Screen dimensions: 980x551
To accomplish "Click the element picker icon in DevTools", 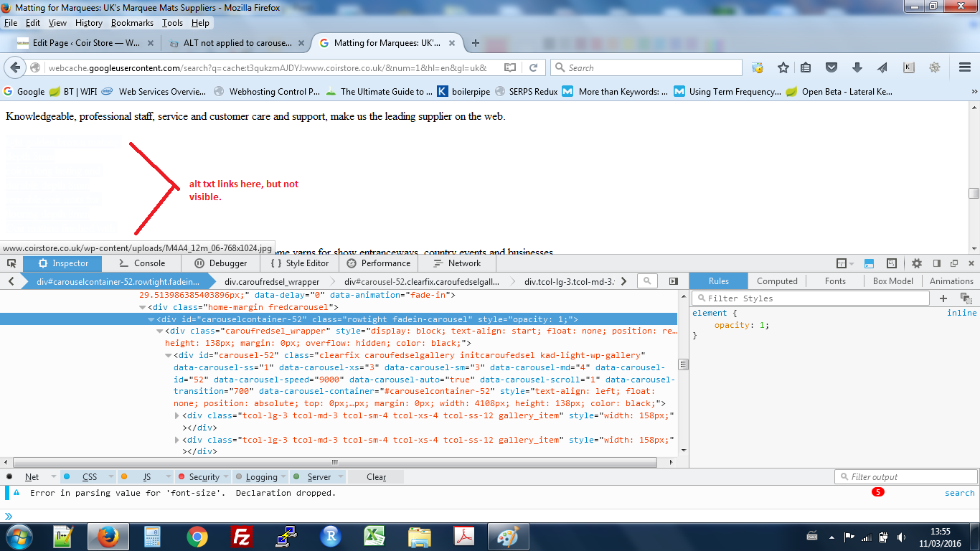I will (11, 263).
